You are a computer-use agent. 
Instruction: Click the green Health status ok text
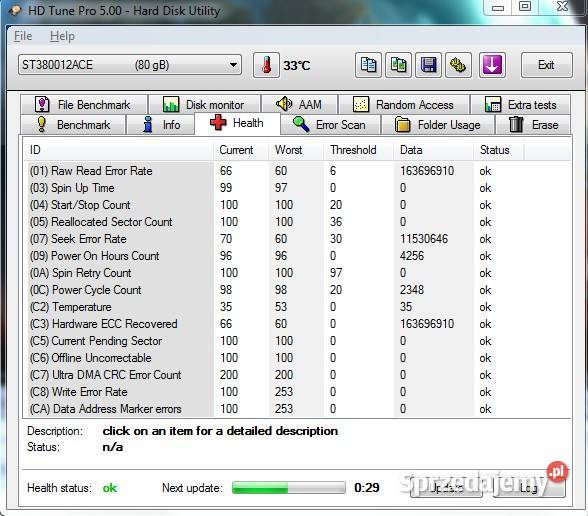(x=110, y=488)
